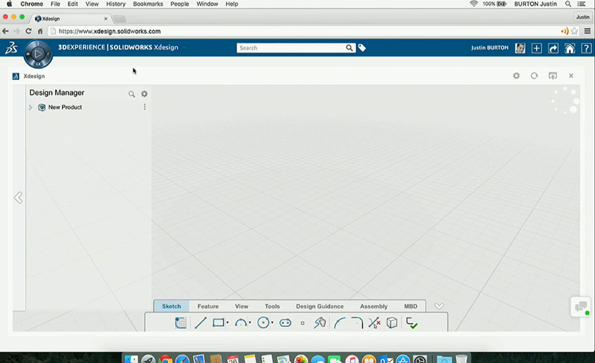Click the Justin BURTON user name
The width and height of the screenshot is (595, 363).
tap(490, 48)
